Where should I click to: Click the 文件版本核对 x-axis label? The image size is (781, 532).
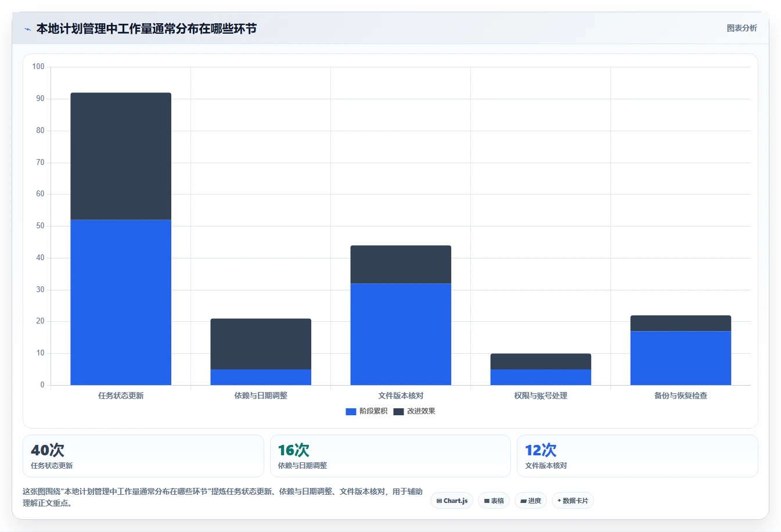[401, 396]
